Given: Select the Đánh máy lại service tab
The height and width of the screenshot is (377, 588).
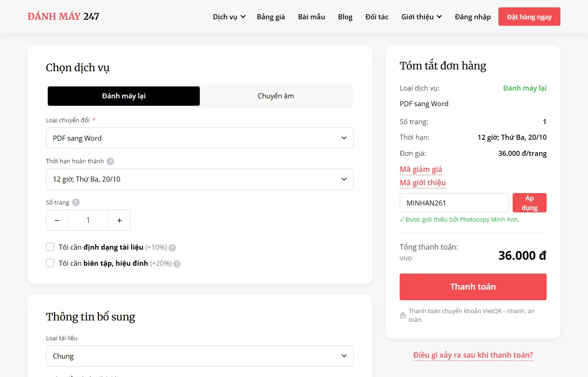Looking at the screenshot, I should pos(124,96).
